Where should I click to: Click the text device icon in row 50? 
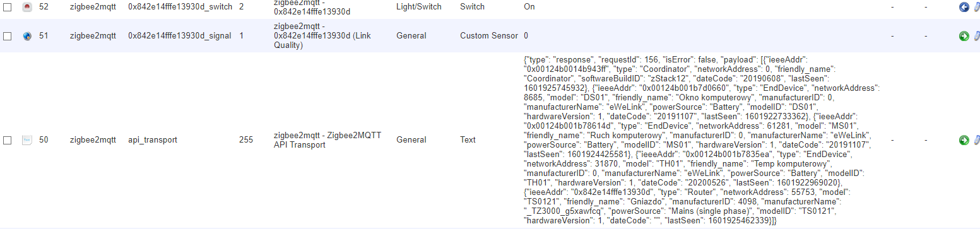pos(27,140)
